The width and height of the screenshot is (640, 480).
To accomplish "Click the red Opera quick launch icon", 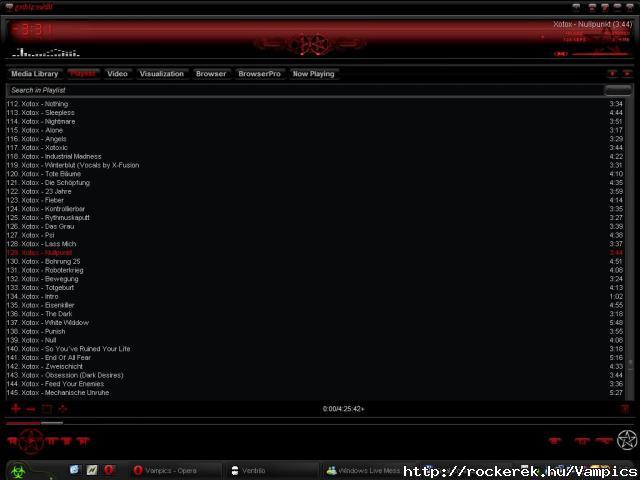I will [x=109, y=470].
